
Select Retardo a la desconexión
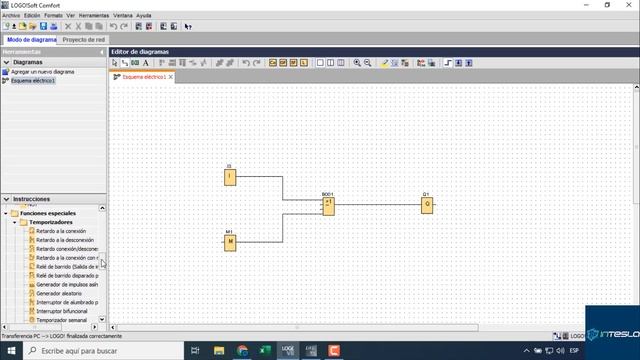(x=65, y=240)
